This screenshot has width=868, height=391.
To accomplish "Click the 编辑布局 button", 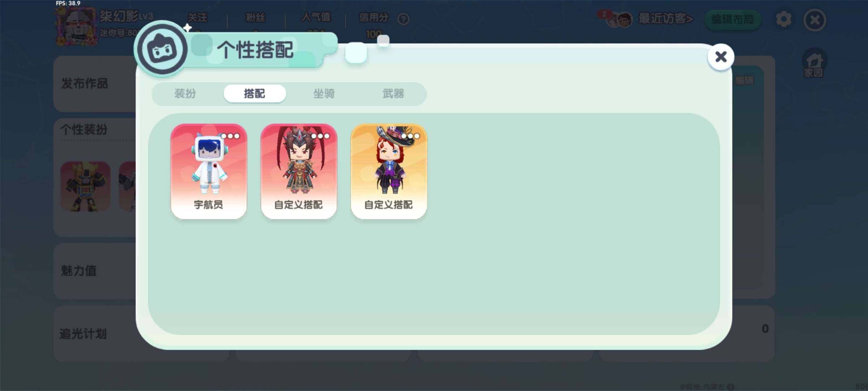I will click(733, 19).
